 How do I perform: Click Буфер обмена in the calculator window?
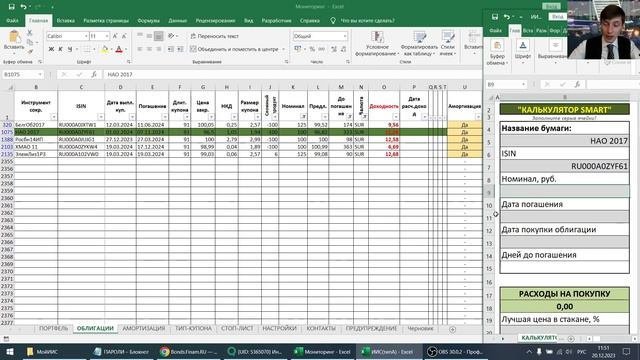tap(497, 53)
